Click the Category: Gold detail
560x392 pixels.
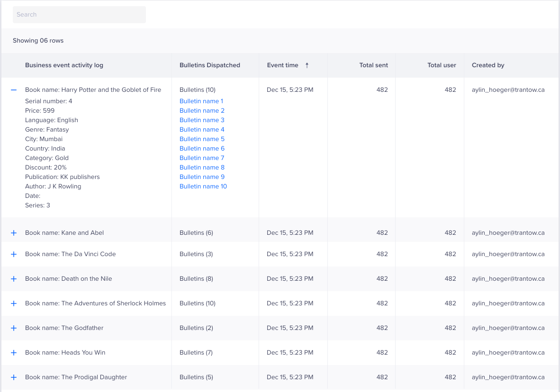47,158
